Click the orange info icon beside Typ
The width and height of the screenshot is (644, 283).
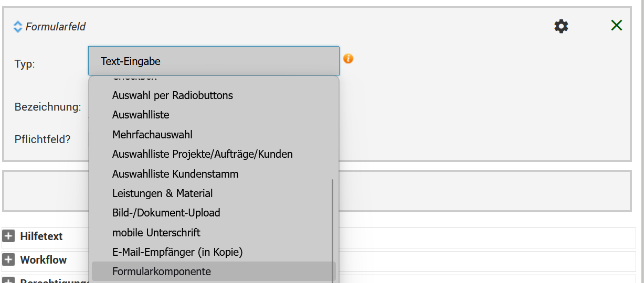click(x=348, y=59)
